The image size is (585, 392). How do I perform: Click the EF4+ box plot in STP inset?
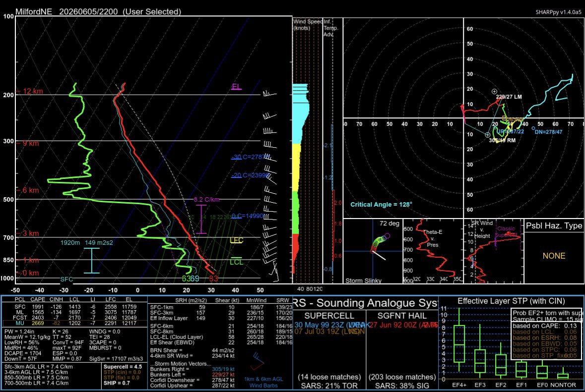coord(459,343)
